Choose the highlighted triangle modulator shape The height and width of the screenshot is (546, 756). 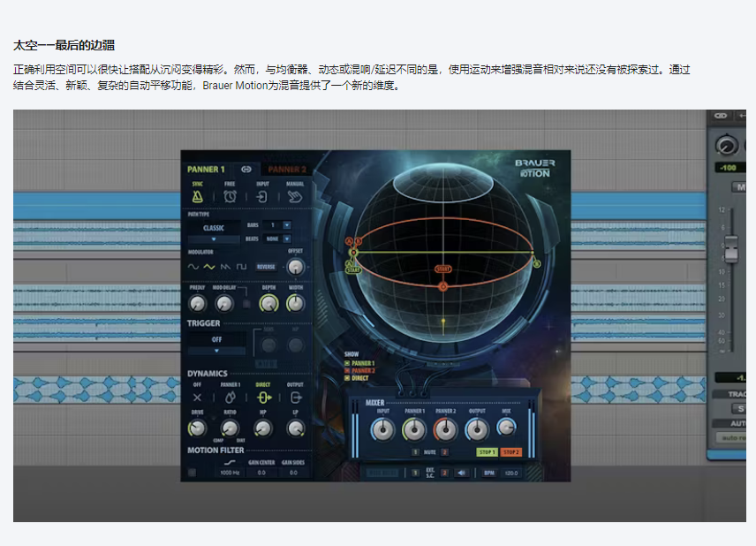click(208, 266)
